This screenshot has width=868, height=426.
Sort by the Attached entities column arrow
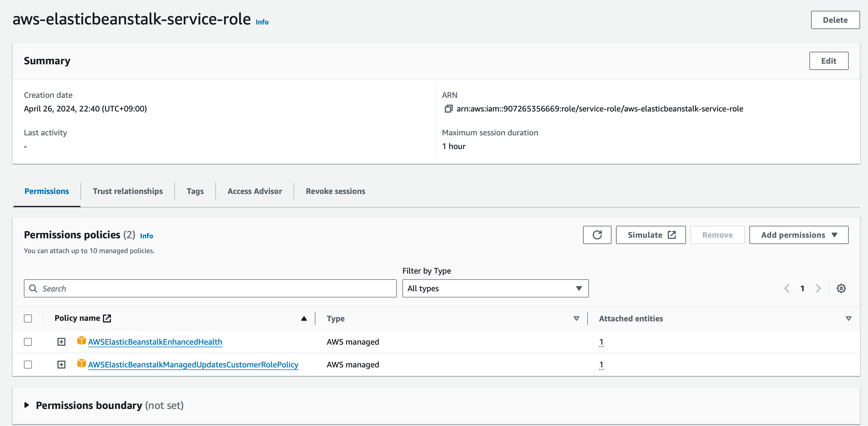tap(848, 319)
